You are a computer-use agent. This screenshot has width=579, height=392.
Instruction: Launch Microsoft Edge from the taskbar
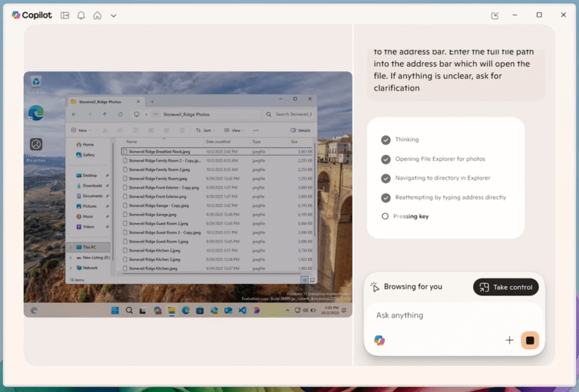tap(186, 310)
